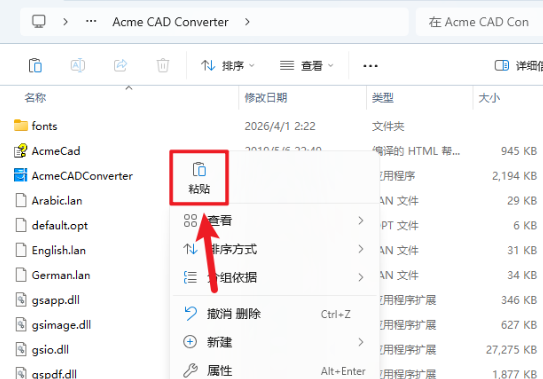
Task: Select the fonts folder icon
Action: (x=21, y=125)
